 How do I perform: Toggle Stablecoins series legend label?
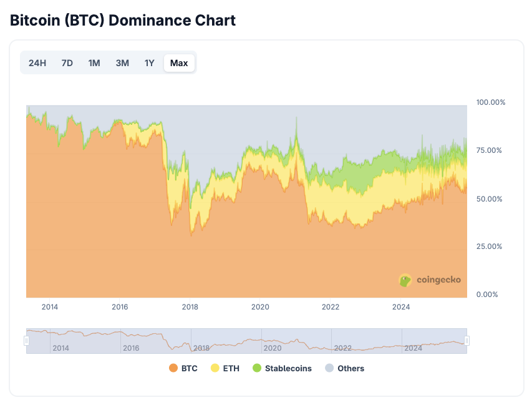point(288,369)
